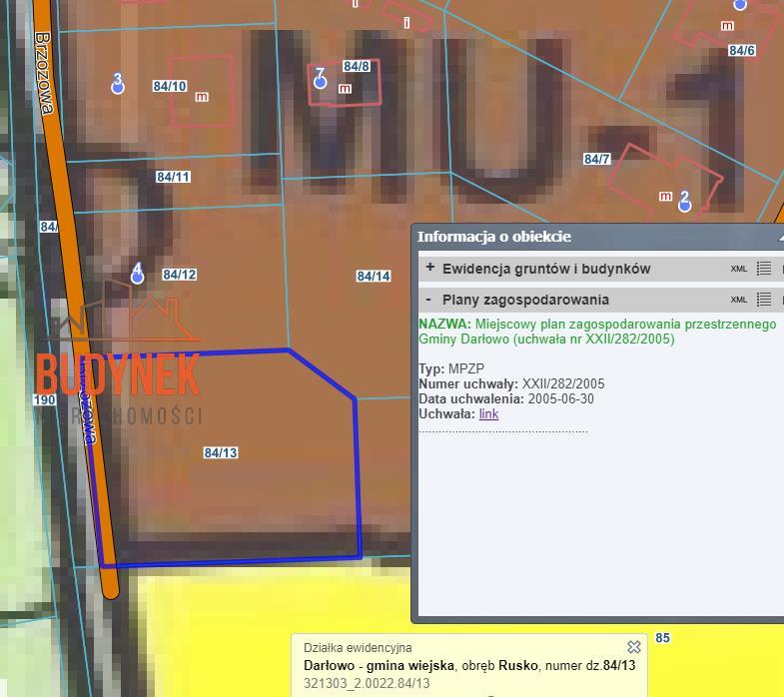Viewport: 784px width, 697px height.
Task: Click parcel label 84/14 on map
Action: coord(374,277)
